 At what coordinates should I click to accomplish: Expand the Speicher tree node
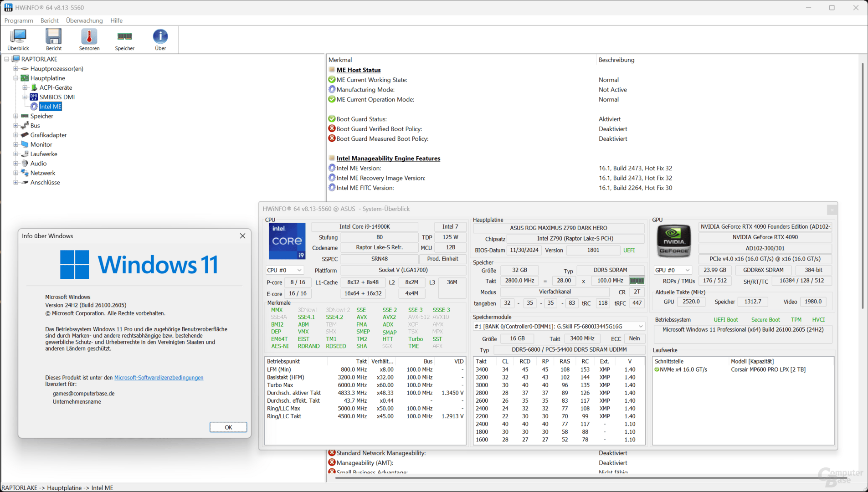coord(15,116)
